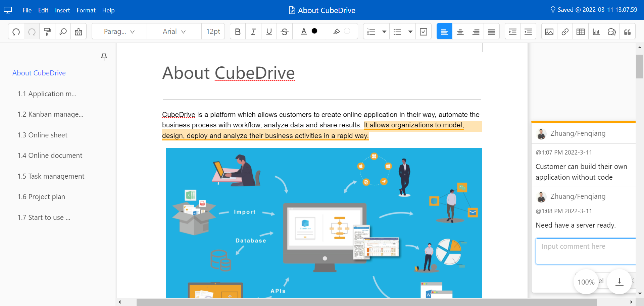Screen dimensions: 644x306
Task: Click the vertical scrollbar thumb
Action: point(640,66)
